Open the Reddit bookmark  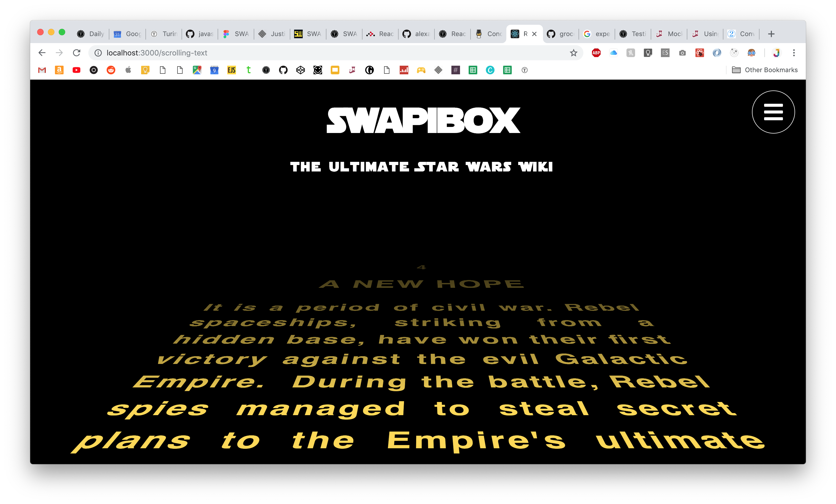111,70
